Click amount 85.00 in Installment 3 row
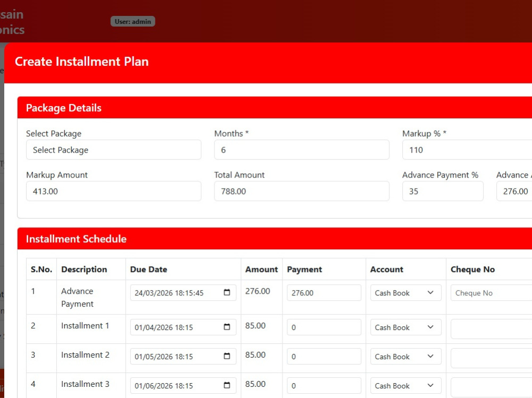The image size is (532, 398). pyautogui.click(x=255, y=384)
